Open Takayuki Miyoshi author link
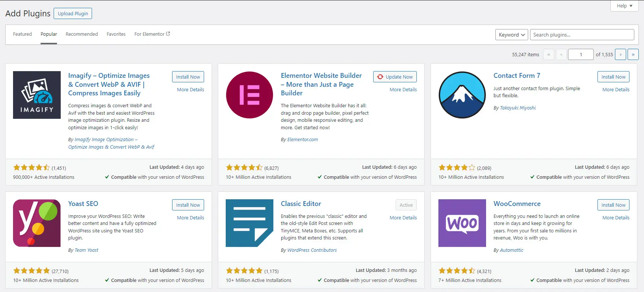The width and height of the screenshot is (644, 292). tap(518, 108)
